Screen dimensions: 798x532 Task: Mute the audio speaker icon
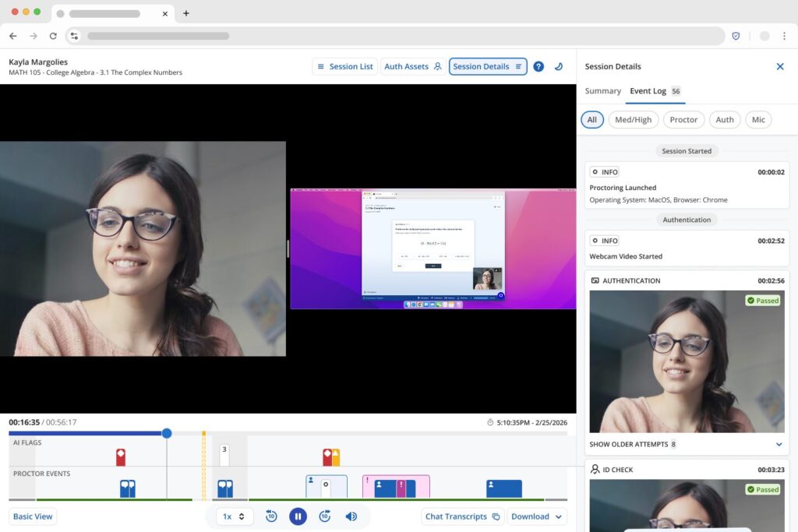click(351, 516)
